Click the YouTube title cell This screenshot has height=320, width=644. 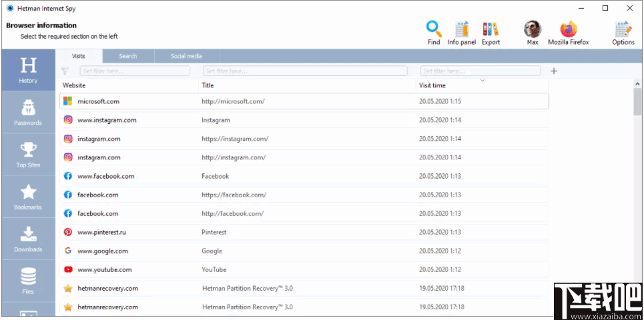(214, 270)
